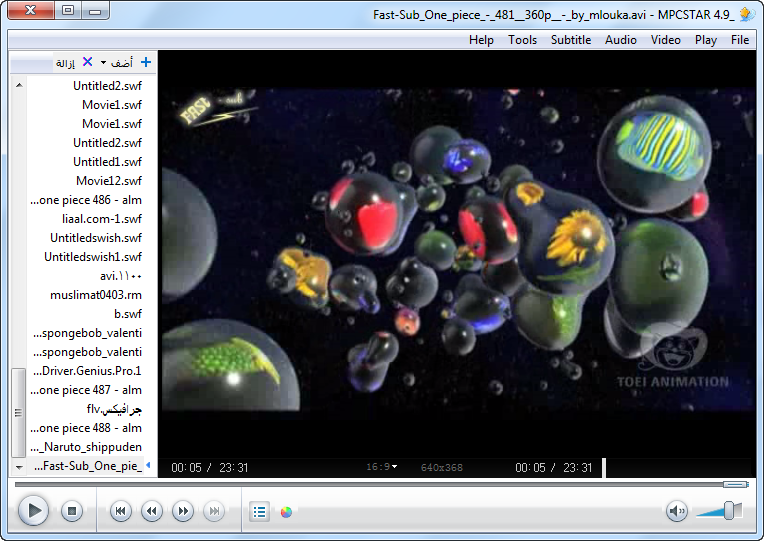This screenshot has width=764, height=541.
Task: Open the 16:9 aspect ratio dropdown
Action: [x=382, y=467]
